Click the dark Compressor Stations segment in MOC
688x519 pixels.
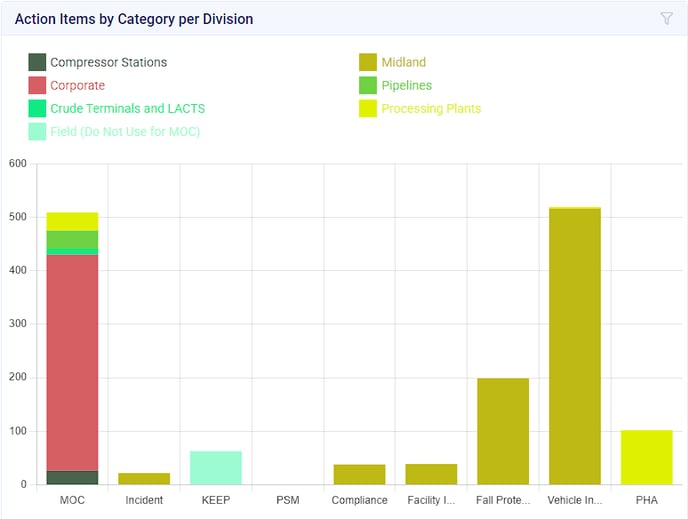click(72, 477)
